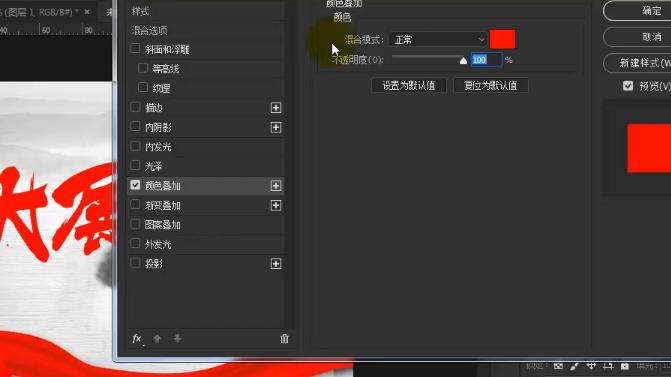The height and width of the screenshot is (377, 671).
Task: Click the lock all padlock icon
Action: point(625,366)
